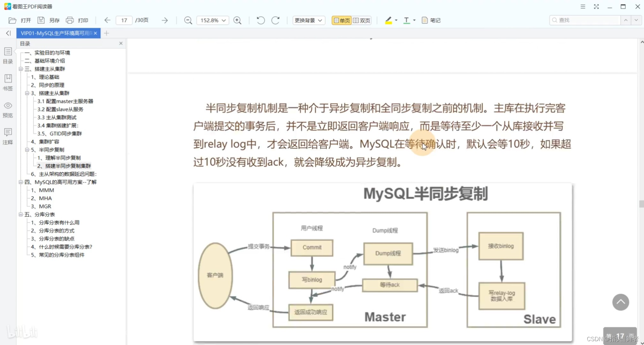This screenshot has height=345, width=644.
Task: Open the 目录 outline sidebar panel
Action: coord(8,56)
